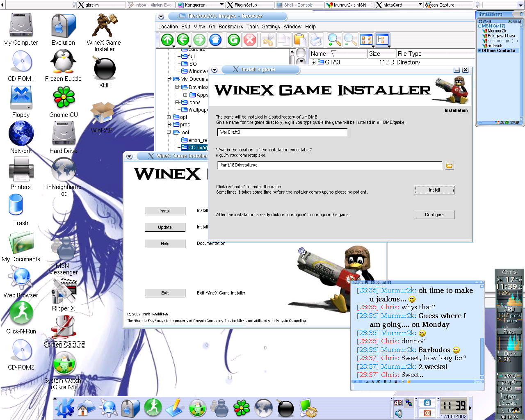Click the chat message input box
Image resolution: width=525 pixels, height=420 pixels.
(418, 386)
